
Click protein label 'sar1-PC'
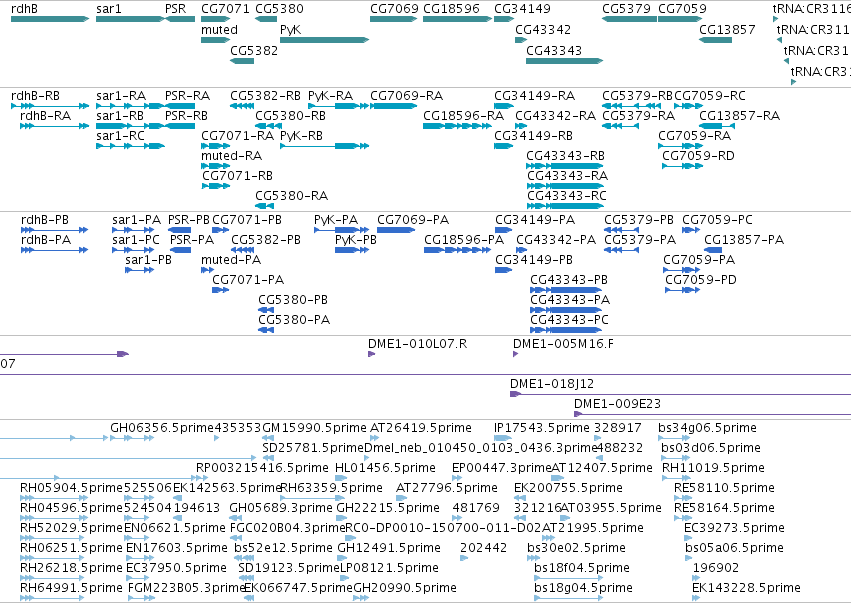(136, 240)
